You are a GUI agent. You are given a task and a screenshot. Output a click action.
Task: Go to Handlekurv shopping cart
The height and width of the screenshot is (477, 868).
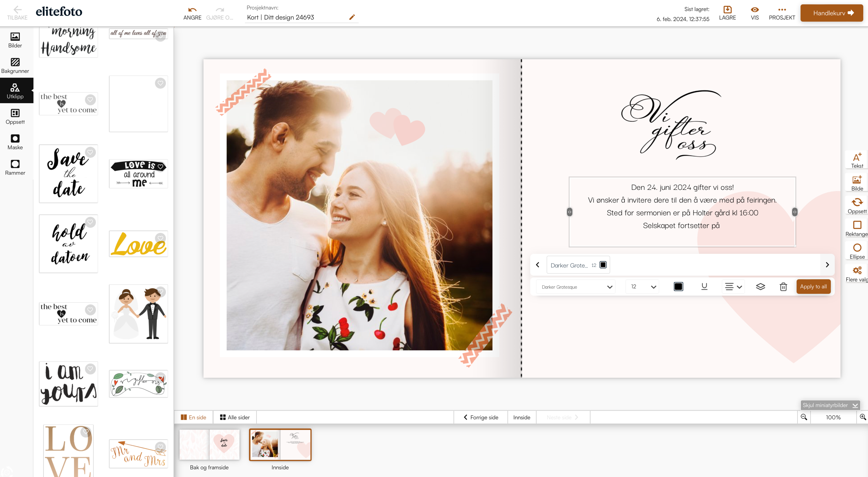831,13
